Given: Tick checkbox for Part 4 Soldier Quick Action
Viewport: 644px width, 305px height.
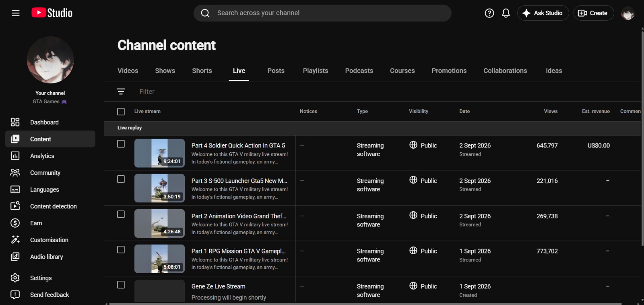Looking at the screenshot, I should click(121, 144).
